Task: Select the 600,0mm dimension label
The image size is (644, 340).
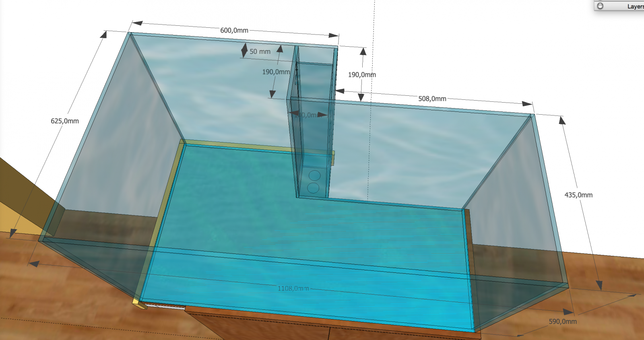Action: click(234, 31)
